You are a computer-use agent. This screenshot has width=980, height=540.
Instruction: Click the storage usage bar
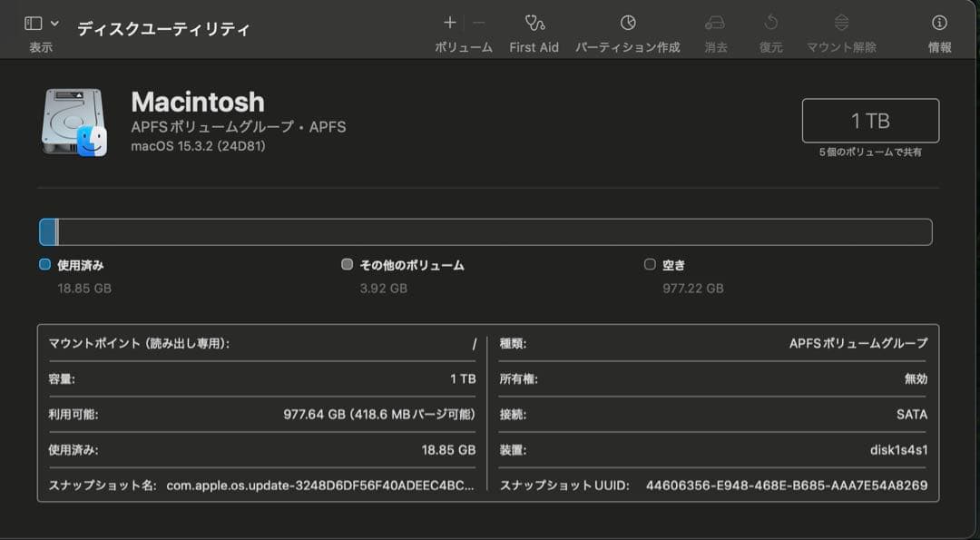[485, 231]
